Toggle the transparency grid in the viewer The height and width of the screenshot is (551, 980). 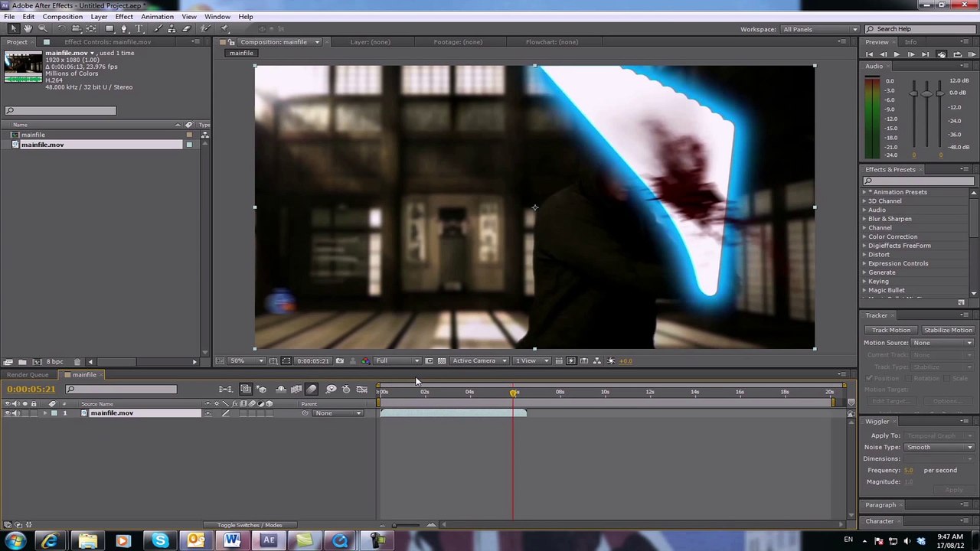pyautogui.click(x=442, y=361)
